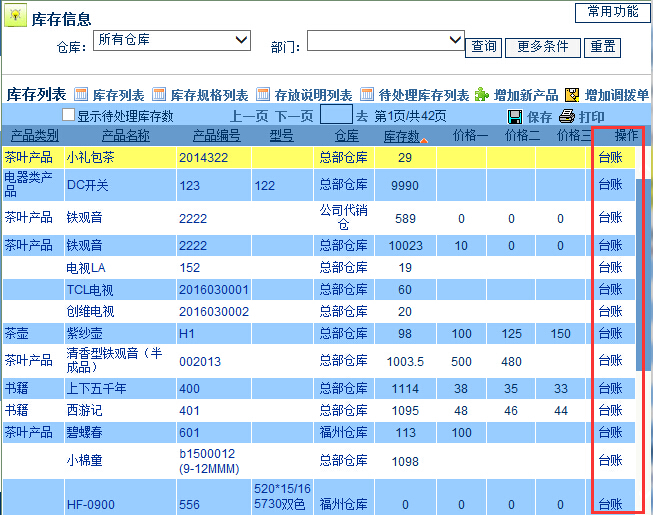Click the 库存列表 table icon

(x=81, y=95)
